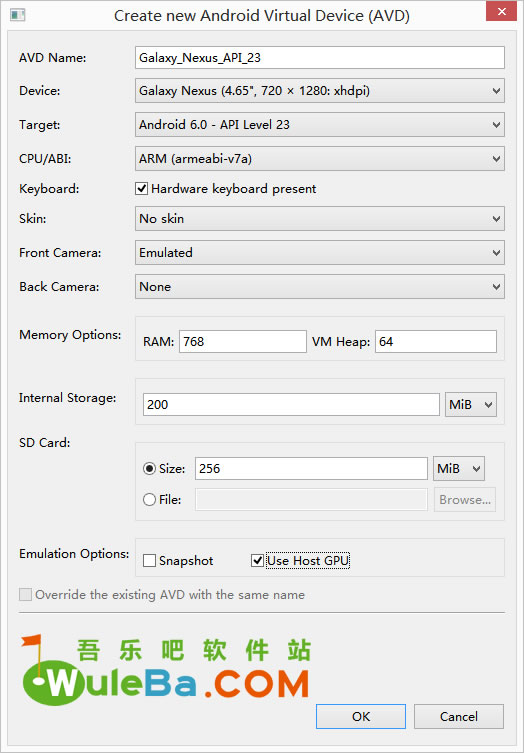Open SD Card size MiB unit dropdown
The image size is (524, 753).
point(459,469)
